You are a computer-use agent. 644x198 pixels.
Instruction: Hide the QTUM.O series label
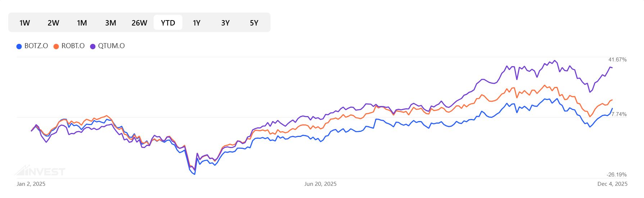[x=112, y=46]
